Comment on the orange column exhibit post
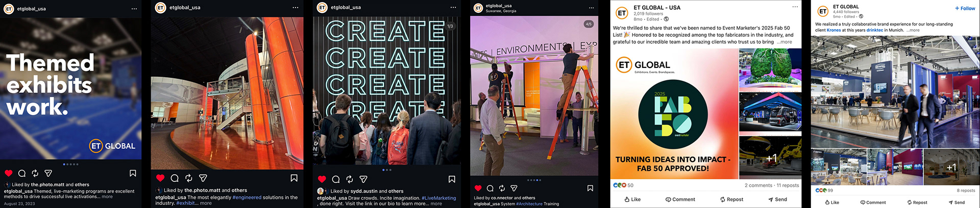 pyautogui.click(x=175, y=178)
